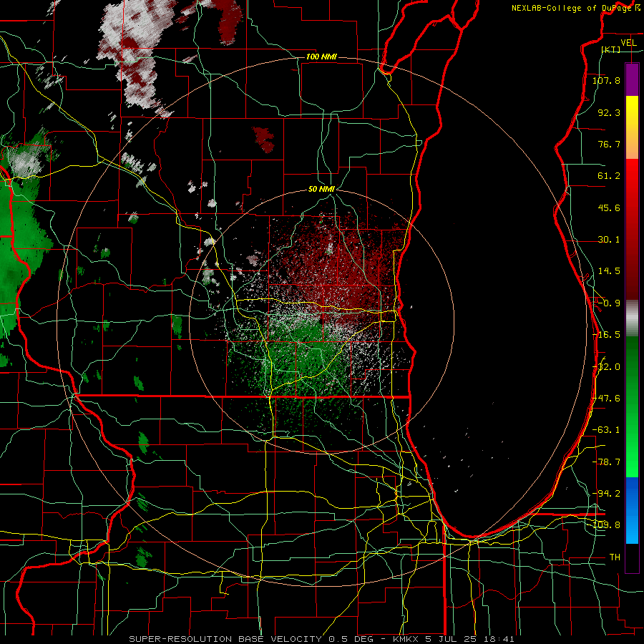The image size is (644, 644).
Task: Click the 50 NMI range ring label
Action: coord(321,189)
